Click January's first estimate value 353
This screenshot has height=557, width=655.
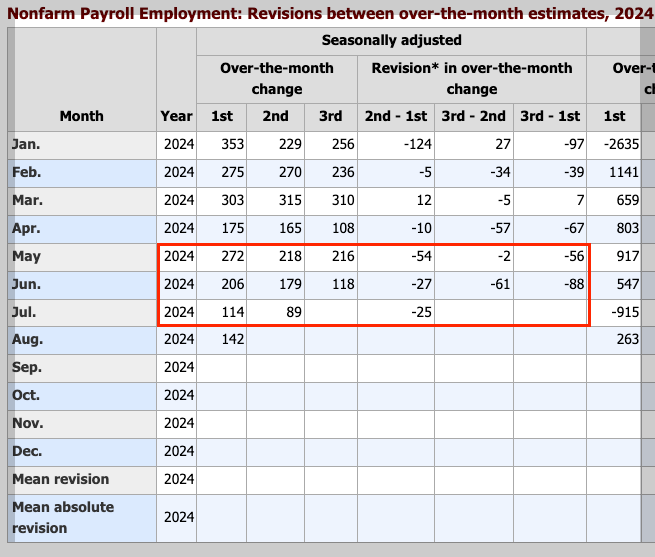pos(233,144)
